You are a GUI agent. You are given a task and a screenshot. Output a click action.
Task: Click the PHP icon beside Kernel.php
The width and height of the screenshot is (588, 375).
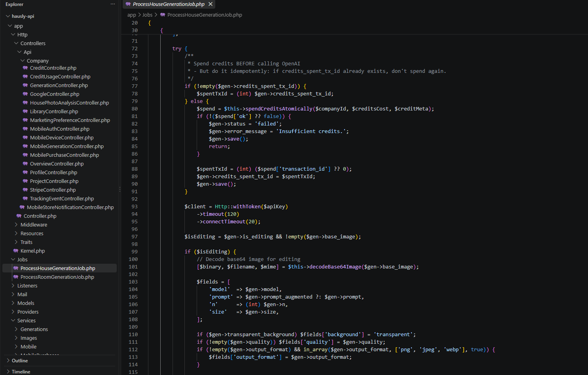pos(16,251)
